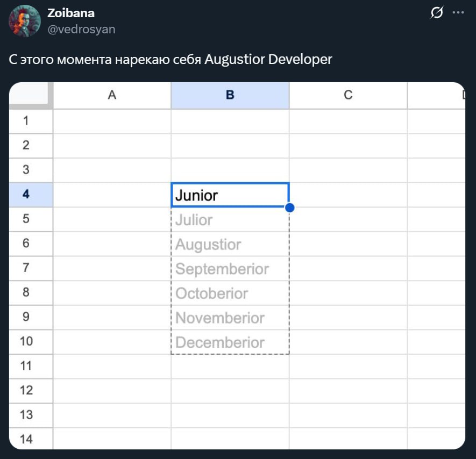
Task: Open the tweet's three-dot more menu
Action: click(458, 12)
